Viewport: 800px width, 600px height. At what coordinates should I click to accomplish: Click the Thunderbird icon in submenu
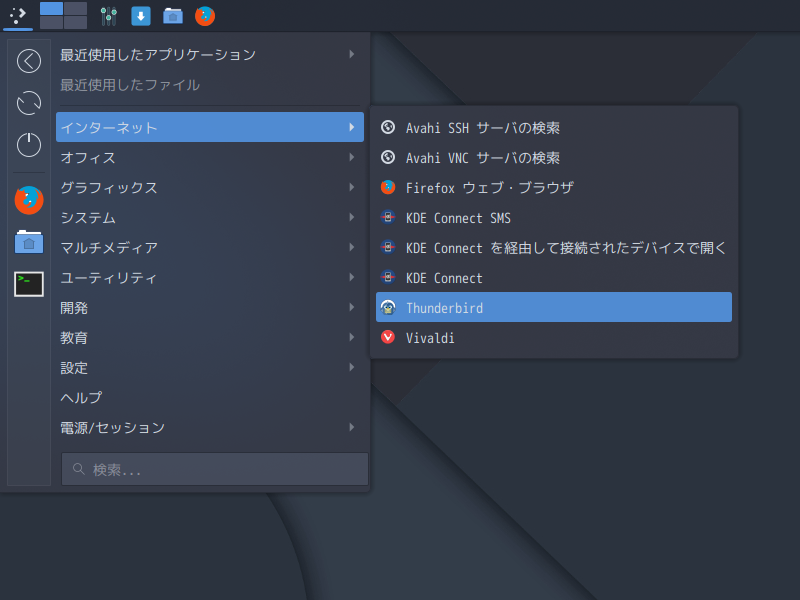point(388,307)
